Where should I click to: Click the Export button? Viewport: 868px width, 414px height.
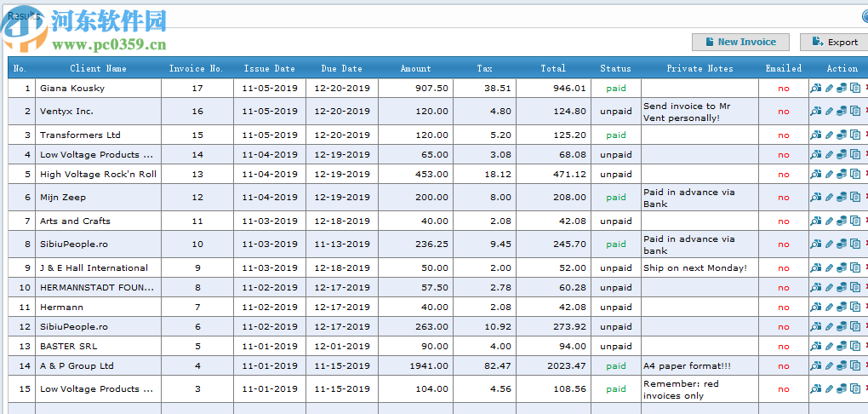pos(834,42)
